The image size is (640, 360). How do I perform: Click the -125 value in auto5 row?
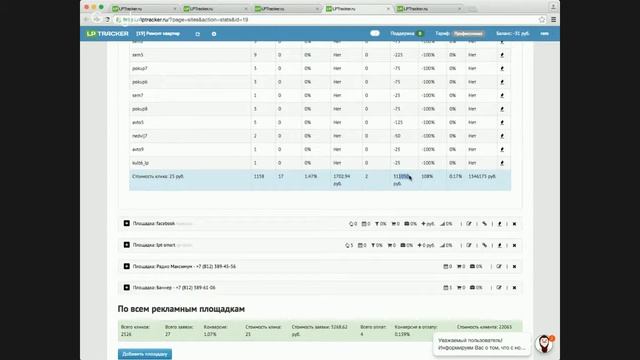(398, 122)
